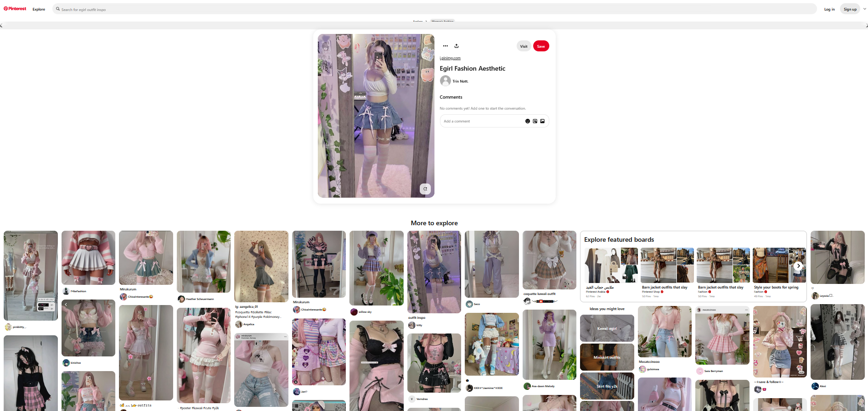Image resolution: width=868 pixels, height=411 pixels.
Task: Click the Ideas you might love label
Action: click(607, 309)
